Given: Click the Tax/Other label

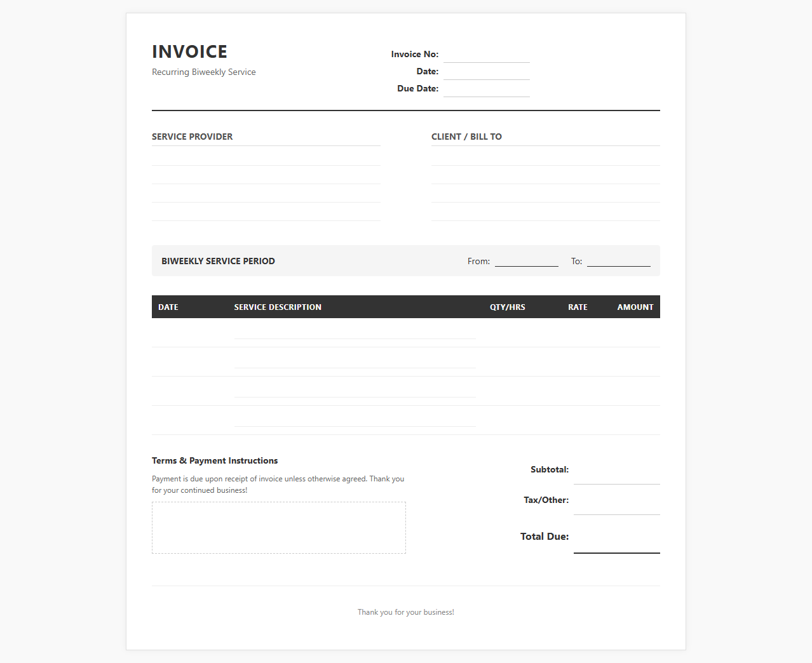Looking at the screenshot, I should (546, 500).
